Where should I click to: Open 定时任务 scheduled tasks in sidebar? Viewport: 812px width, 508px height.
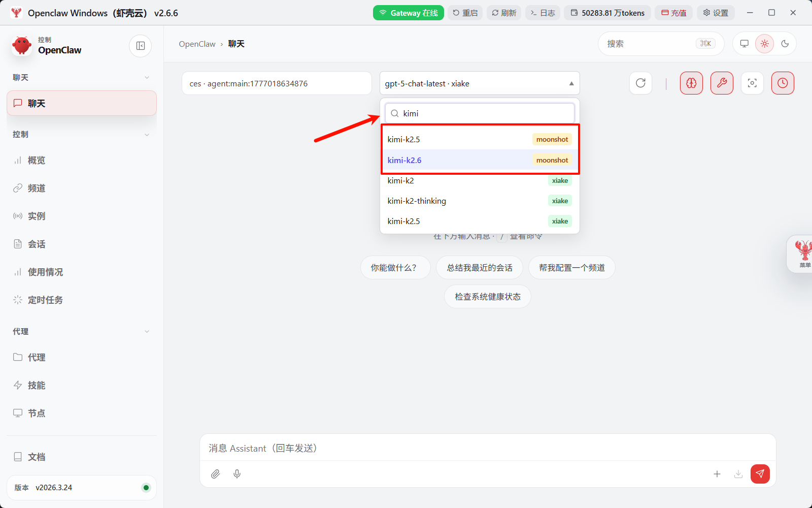82,300
